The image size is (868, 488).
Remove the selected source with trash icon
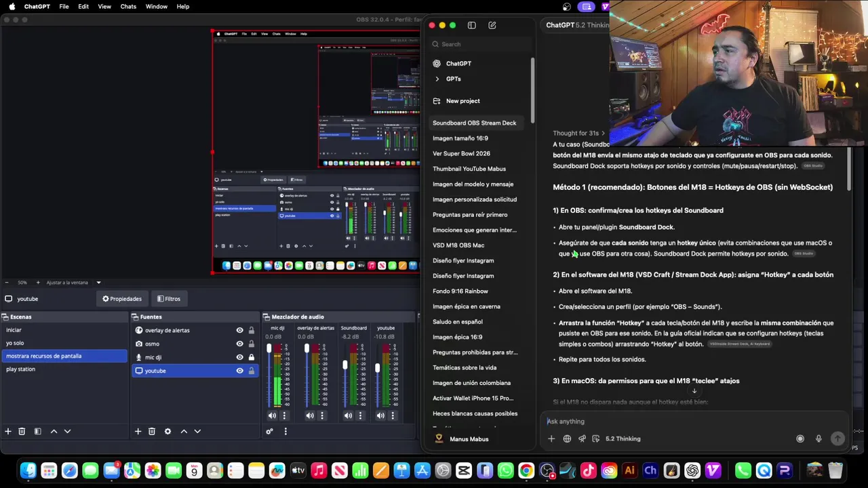point(152,431)
